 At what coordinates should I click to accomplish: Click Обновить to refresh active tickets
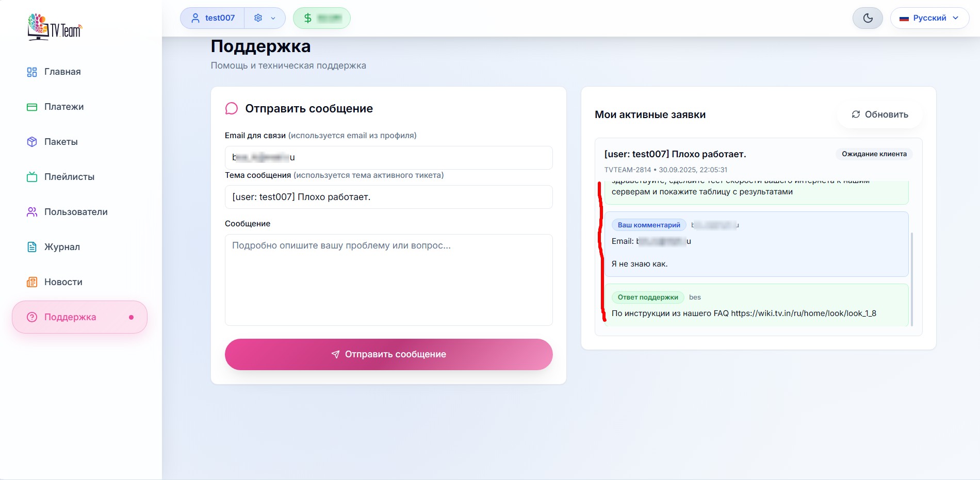(880, 114)
